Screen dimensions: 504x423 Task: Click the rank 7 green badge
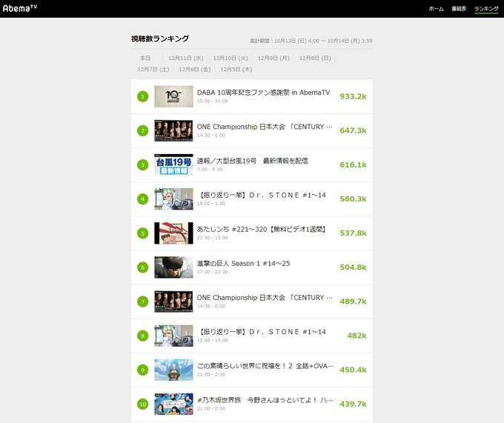pos(143,302)
